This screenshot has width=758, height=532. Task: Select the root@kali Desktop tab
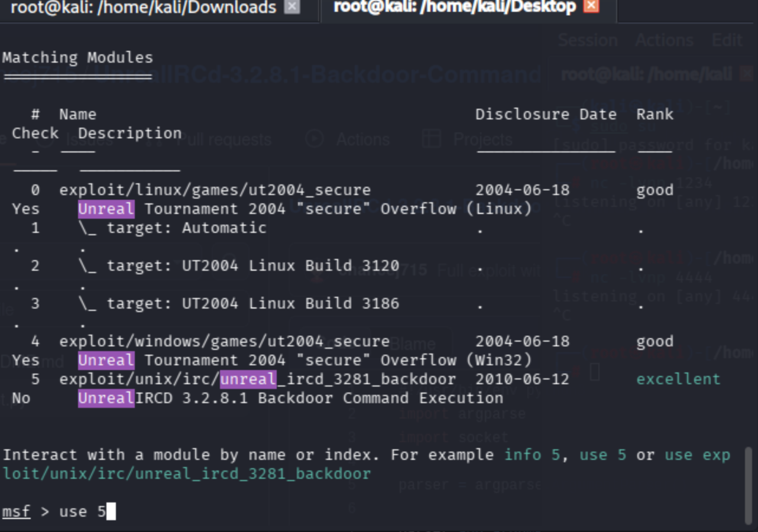coord(454,7)
